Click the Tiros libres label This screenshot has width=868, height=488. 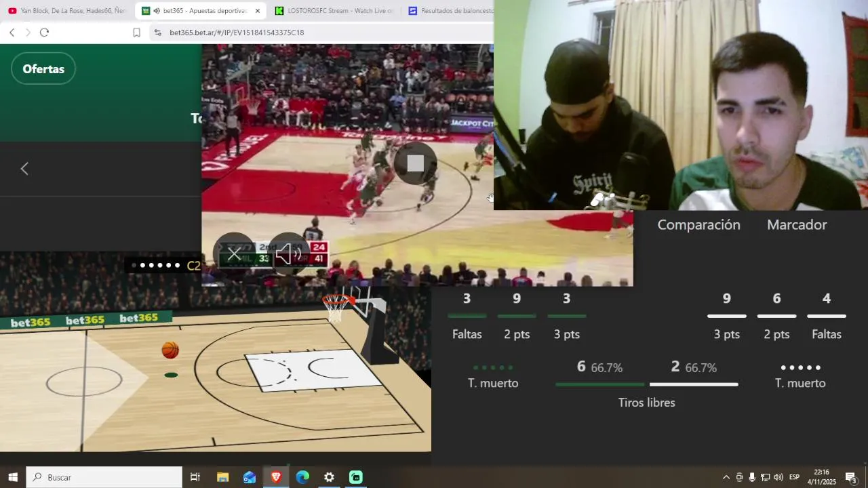[647, 403]
